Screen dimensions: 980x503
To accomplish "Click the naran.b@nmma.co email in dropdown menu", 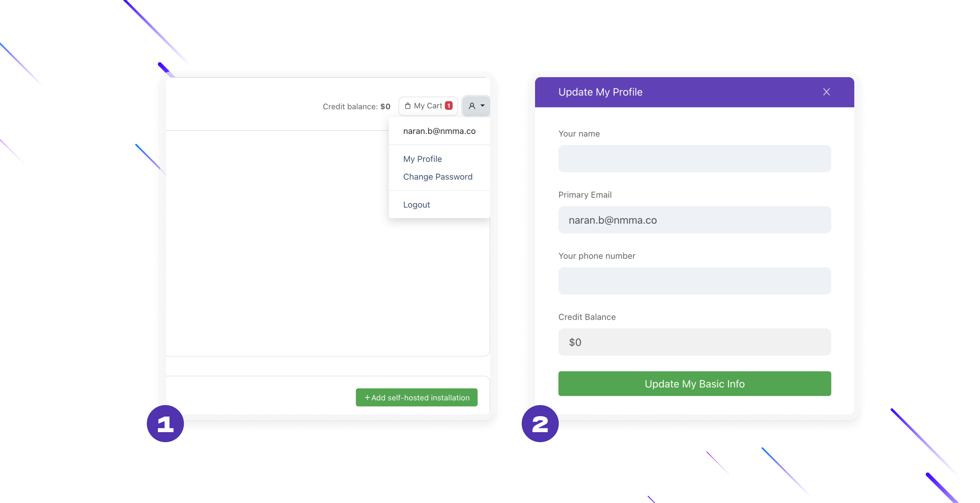I will [x=439, y=131].
